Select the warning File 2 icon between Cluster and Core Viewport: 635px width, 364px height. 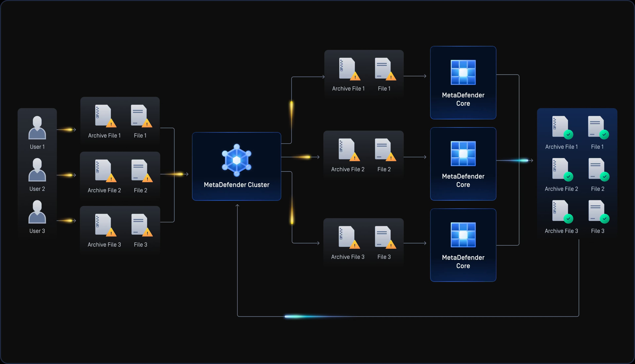385,150
